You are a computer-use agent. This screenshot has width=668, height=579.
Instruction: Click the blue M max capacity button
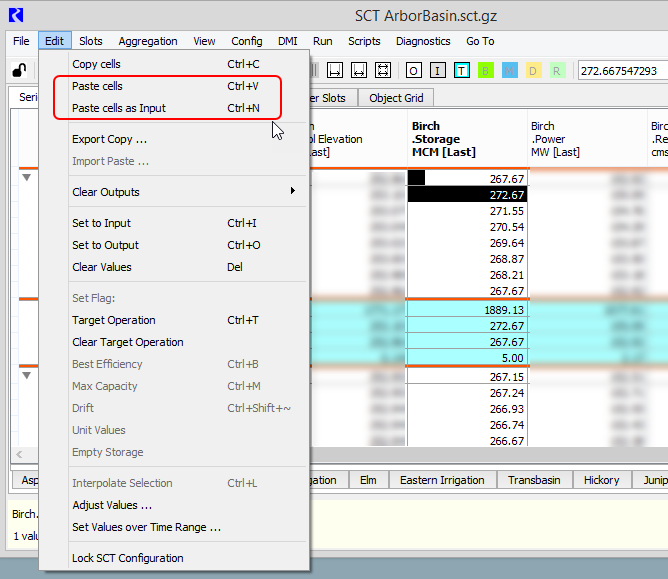pyautogui.click(x=510, y=70)
